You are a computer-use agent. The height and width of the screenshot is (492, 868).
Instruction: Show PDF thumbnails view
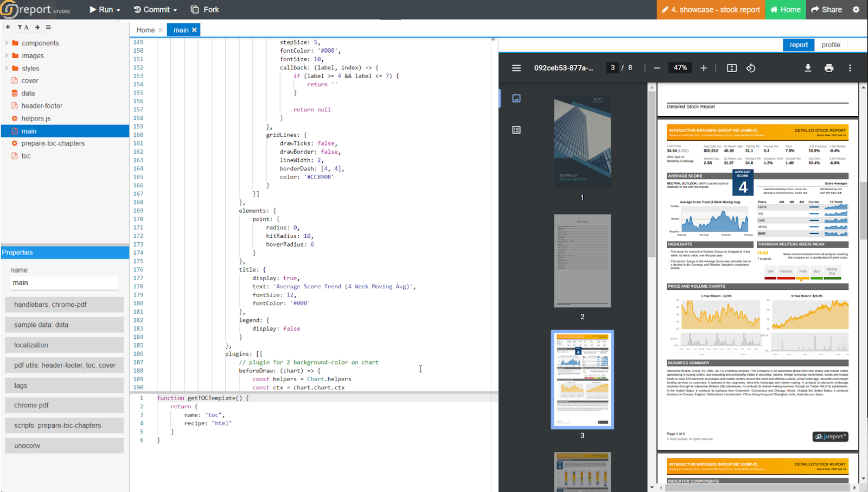click(516, 98)
